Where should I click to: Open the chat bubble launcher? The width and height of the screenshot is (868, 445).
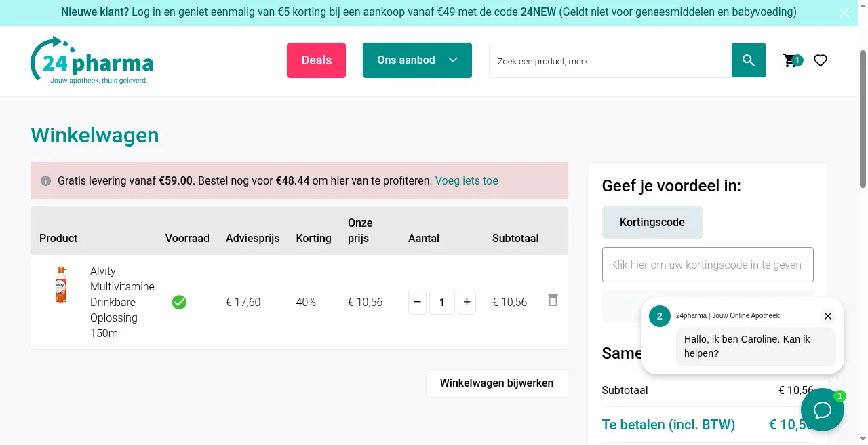pyautogui.click(x=823, y=410)
